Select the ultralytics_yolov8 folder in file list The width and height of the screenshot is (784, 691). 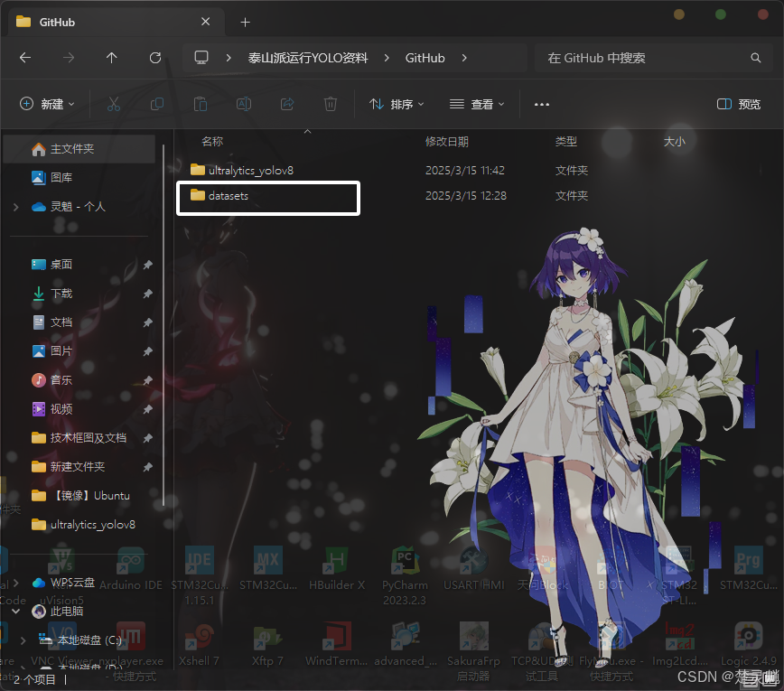[242, 170]
